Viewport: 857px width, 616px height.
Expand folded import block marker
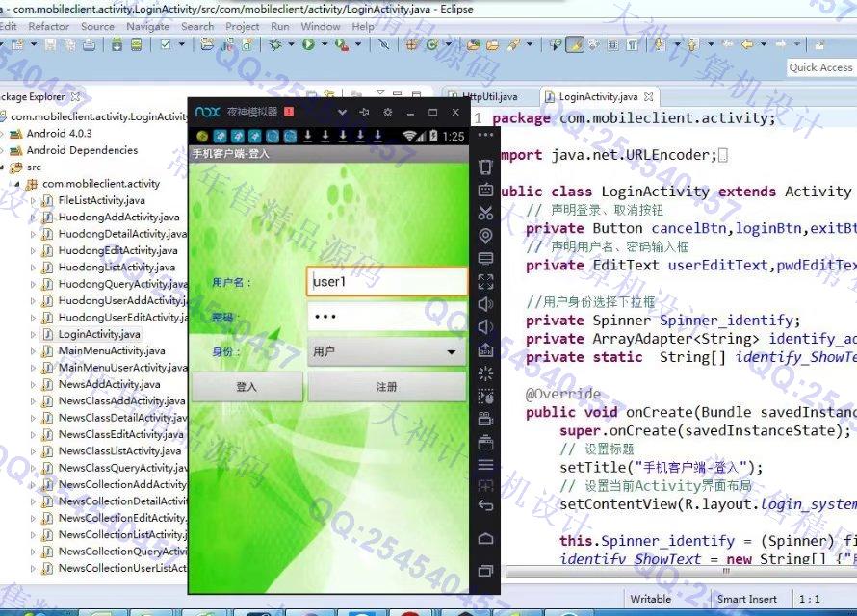coord(722,156)
